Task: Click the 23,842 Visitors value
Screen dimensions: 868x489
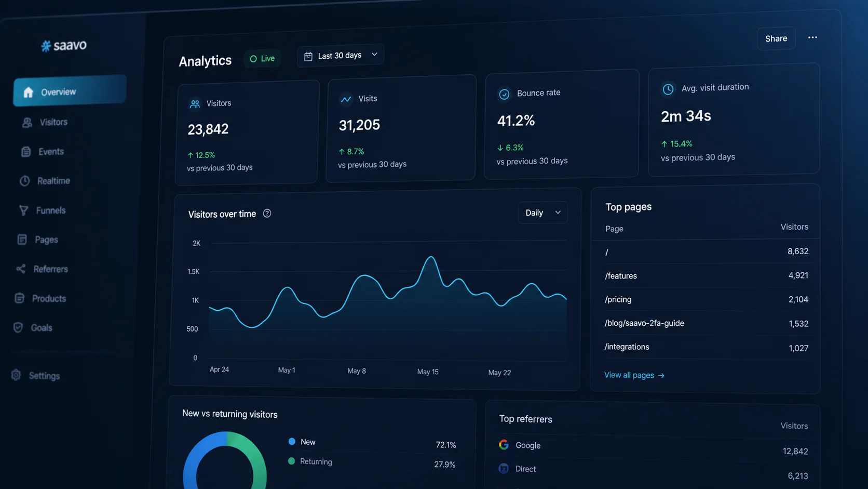Action: tap(208, 129)
